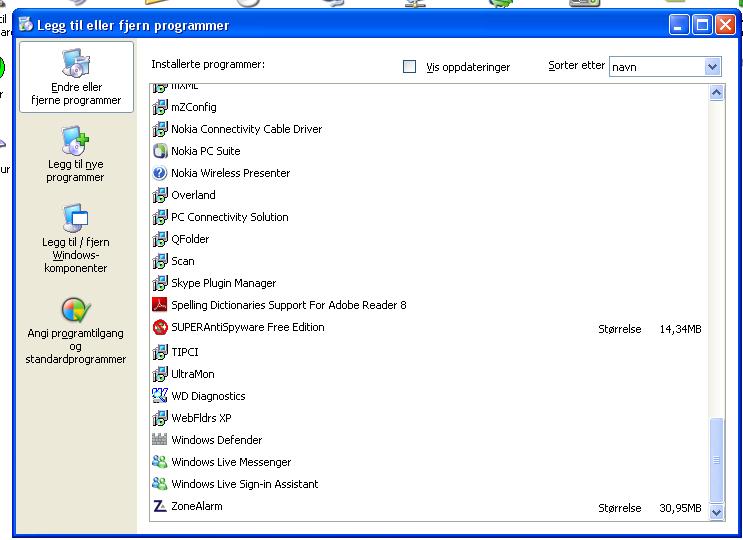Select Skype Plugin Manager entry
Image resolution: width=743 pixels, height=540 pixels.
429,283
